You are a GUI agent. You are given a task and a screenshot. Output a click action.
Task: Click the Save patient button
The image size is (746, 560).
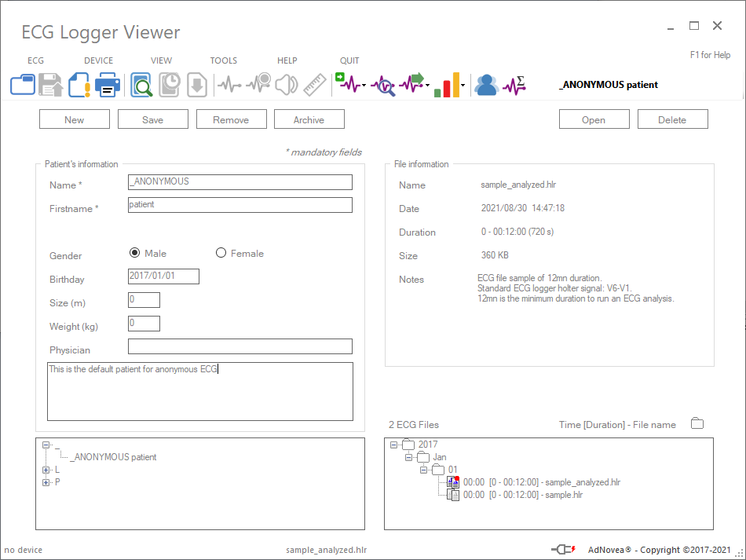tap(152, 119)
